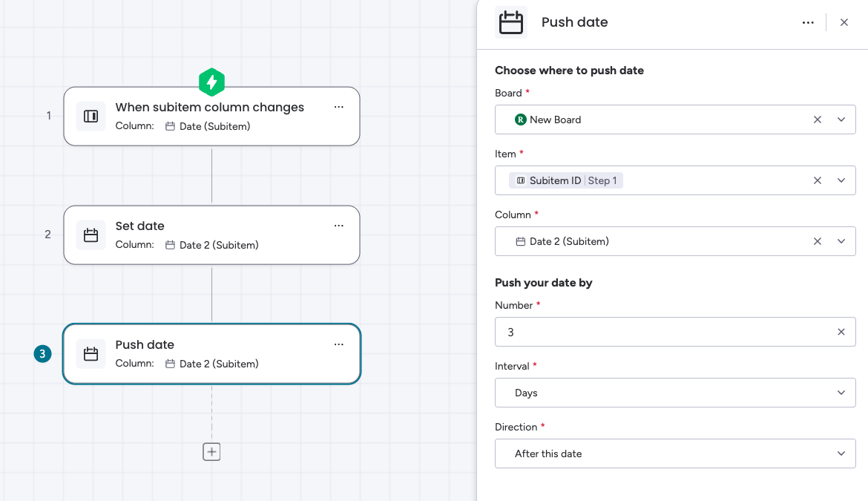
Task: Click the Push date panel header calendar icon
Action: [x=511, y=22]
